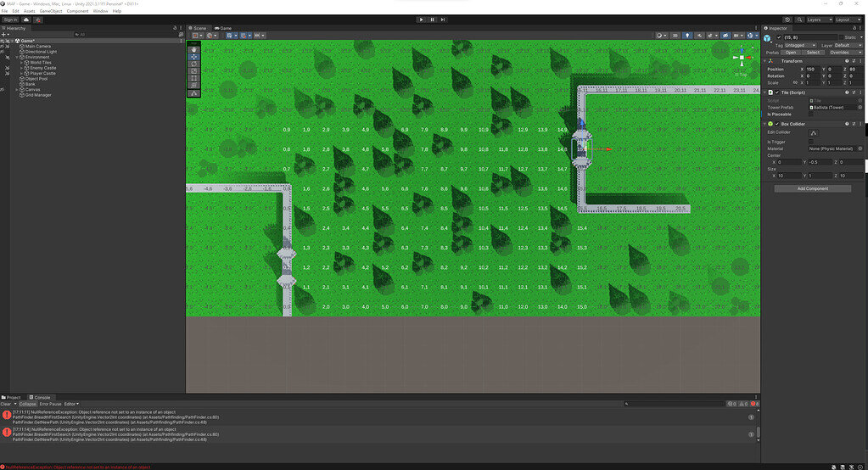The image size is (868, 470).
Task: Select the Hand (view) tool
Action: point(193,50)
